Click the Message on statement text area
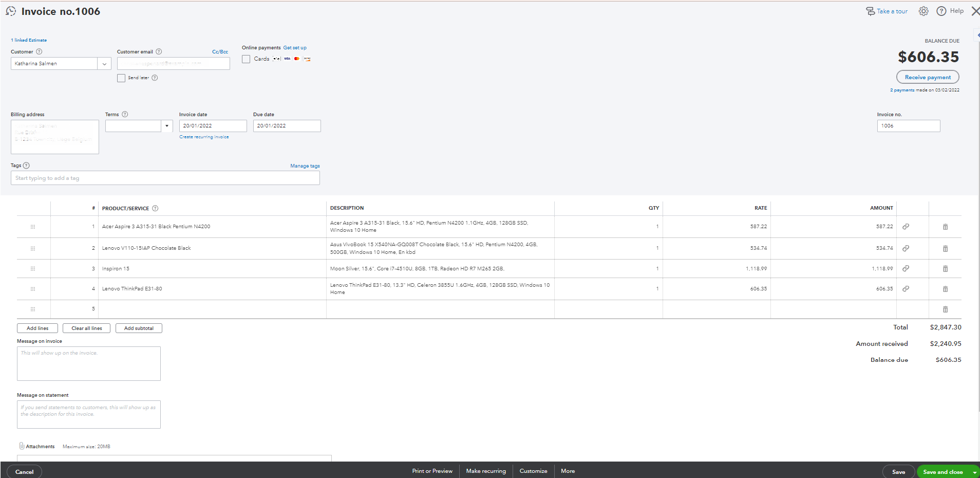This screenshot has width=980, height=478. click(89, 415)
